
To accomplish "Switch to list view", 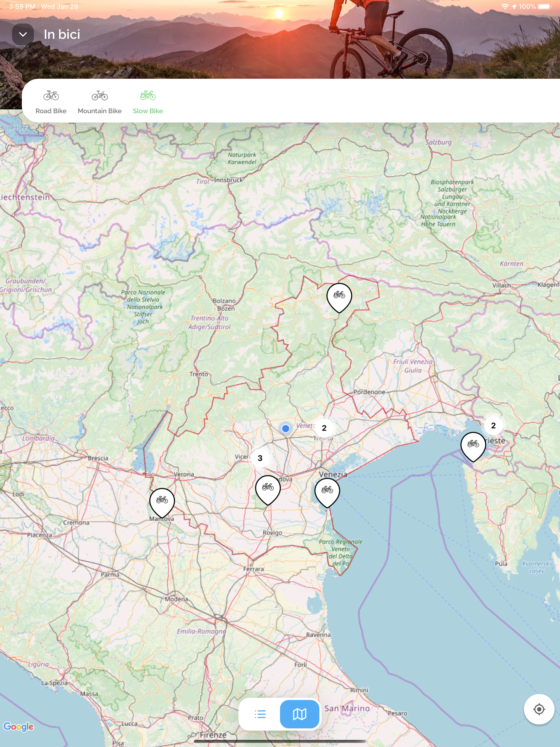I will [260, 714].
